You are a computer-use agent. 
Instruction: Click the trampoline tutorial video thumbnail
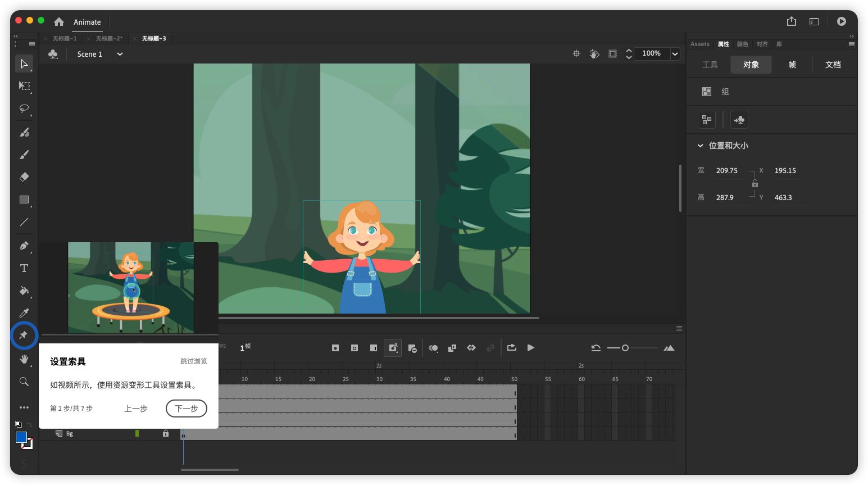tap(131, 288)
